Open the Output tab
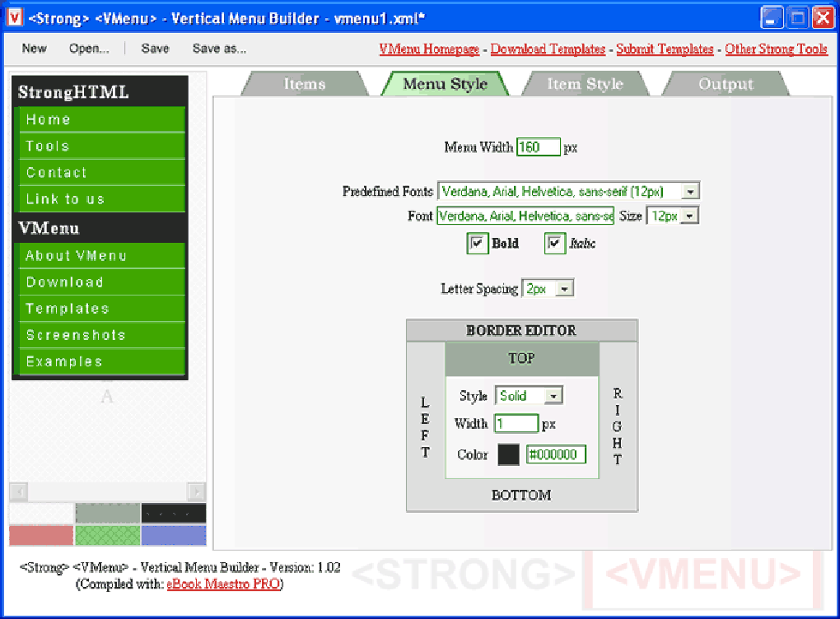 click(726, 83)
